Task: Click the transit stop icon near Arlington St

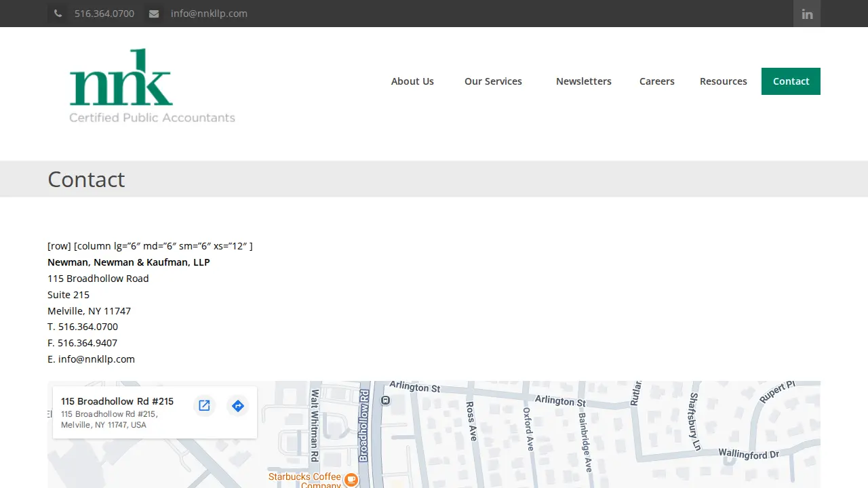Action: click(x=386, y=401)
